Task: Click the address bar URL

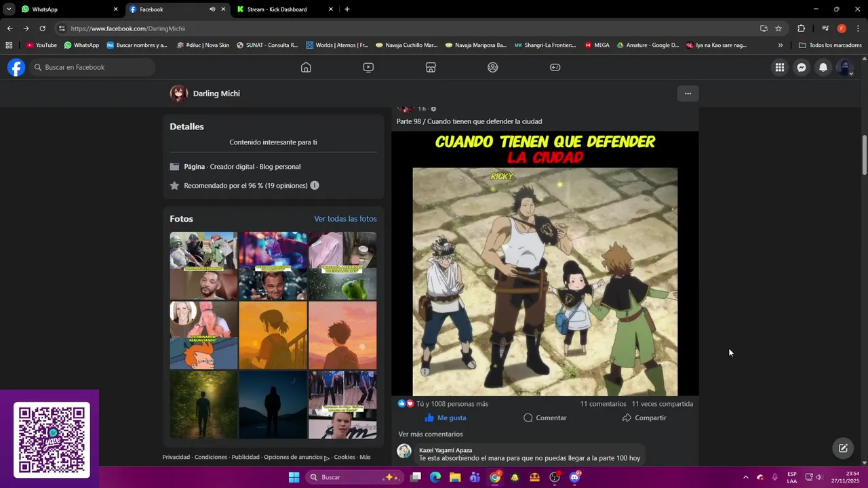Action: [127, 28]
